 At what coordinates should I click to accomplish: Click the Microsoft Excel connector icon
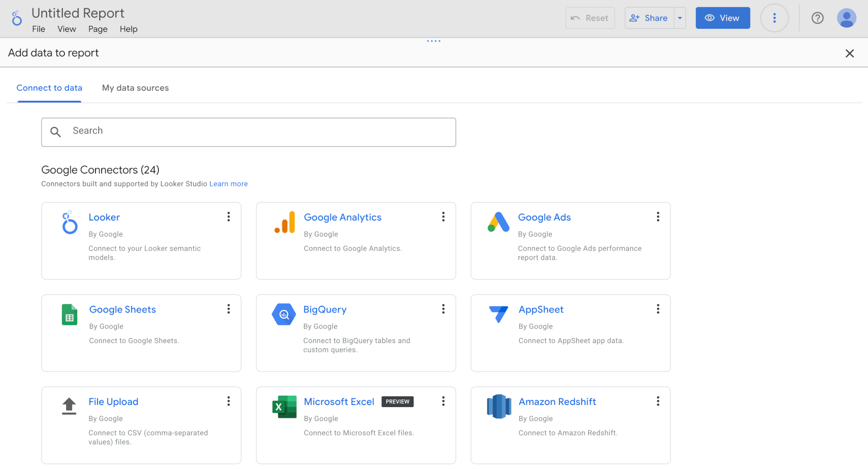click(284, 407)
